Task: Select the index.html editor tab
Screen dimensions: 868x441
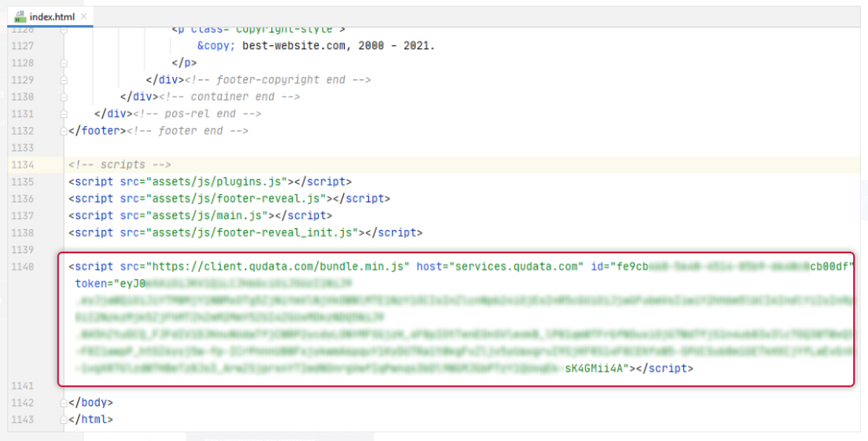Action: tap(51, 16)
